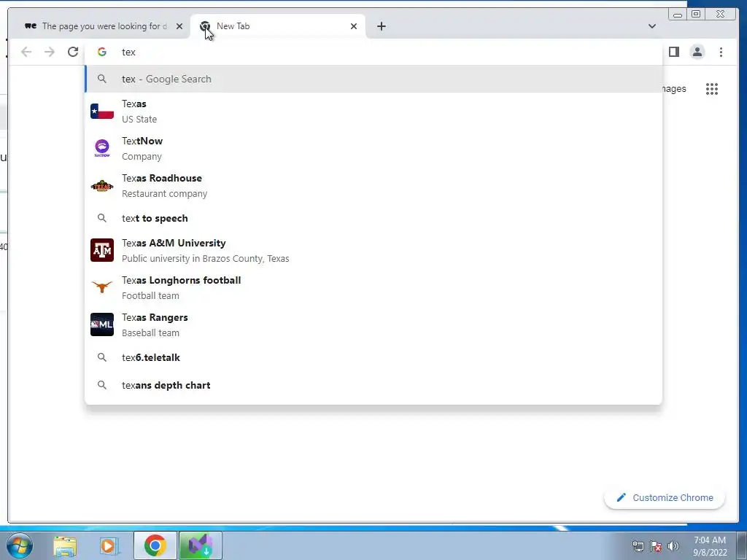Click the browser Forward arrow
747x560 pixels.
[x=50, y=52]
